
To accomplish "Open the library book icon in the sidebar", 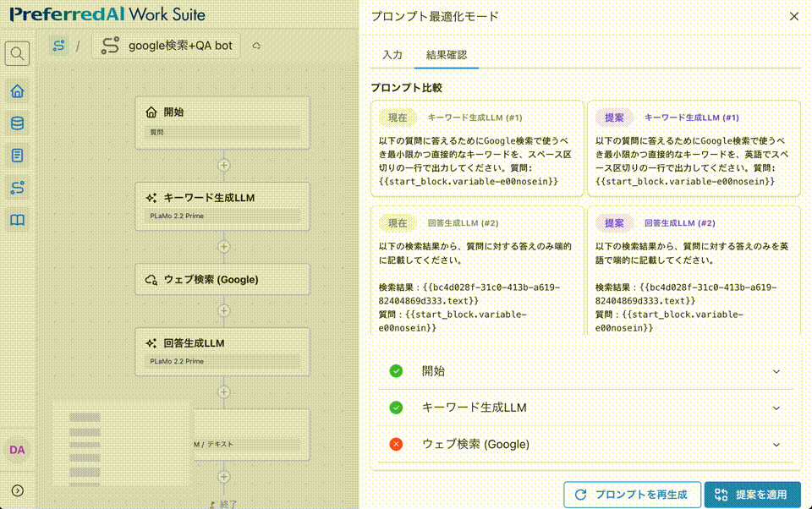I will point(18,219).
